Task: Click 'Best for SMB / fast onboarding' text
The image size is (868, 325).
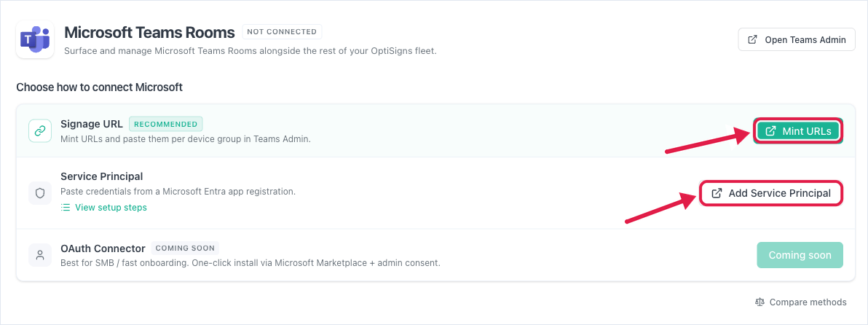Action: 250,263
